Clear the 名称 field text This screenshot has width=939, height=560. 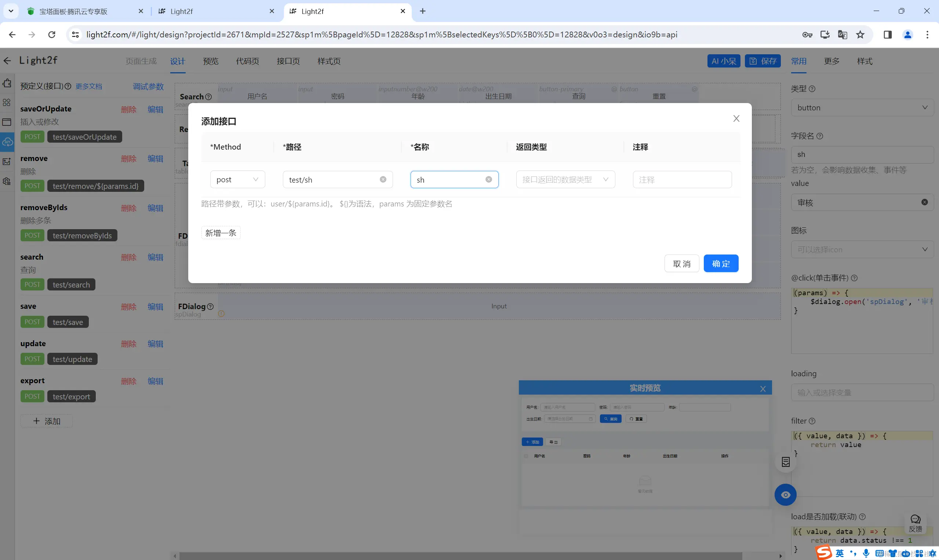488,180
